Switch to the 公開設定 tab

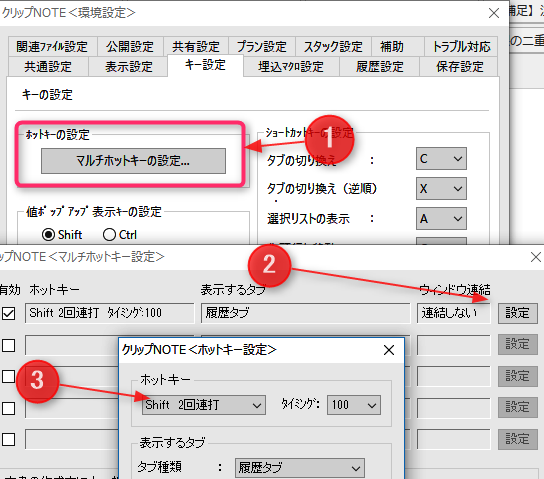coord(130,46)
